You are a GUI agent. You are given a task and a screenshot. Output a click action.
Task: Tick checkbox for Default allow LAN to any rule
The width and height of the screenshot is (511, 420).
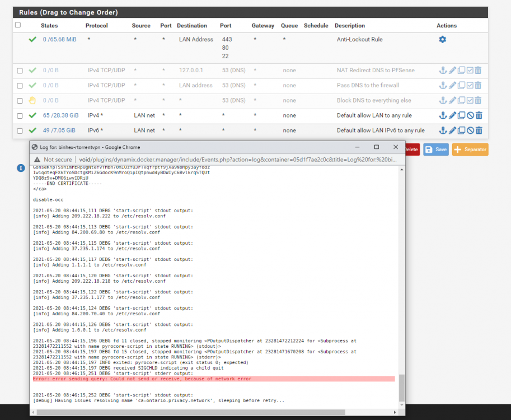[20, 115]
